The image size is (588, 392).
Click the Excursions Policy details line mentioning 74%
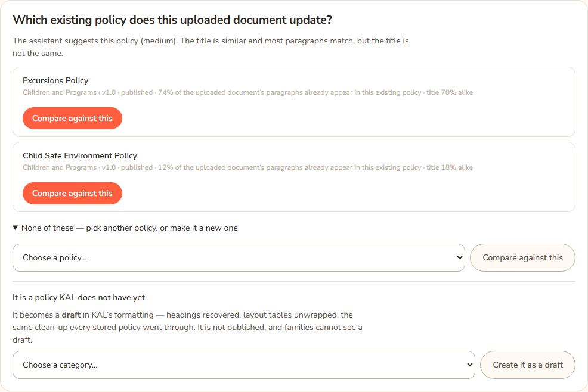pos(248,92)
